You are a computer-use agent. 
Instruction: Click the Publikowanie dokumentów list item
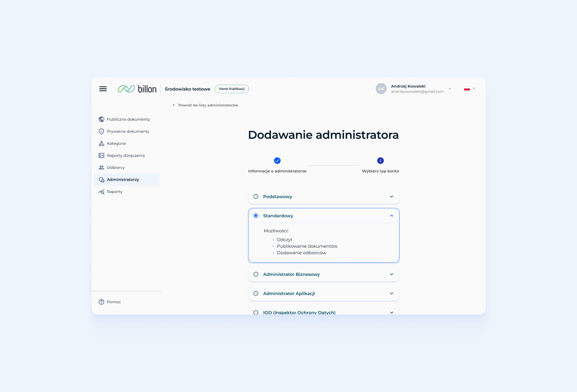pyautogui.click(x=307, y=246)
